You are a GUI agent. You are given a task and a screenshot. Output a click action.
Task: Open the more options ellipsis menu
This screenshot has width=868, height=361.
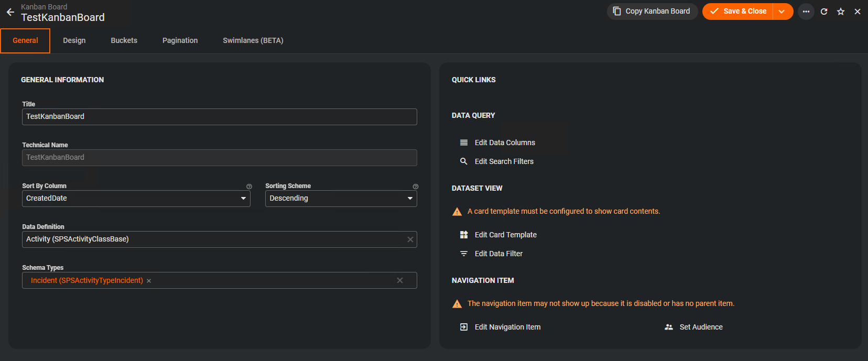(806, 12)
